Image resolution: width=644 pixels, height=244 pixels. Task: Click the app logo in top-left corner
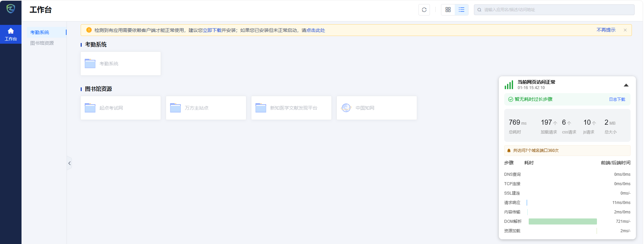click(11, 9)
